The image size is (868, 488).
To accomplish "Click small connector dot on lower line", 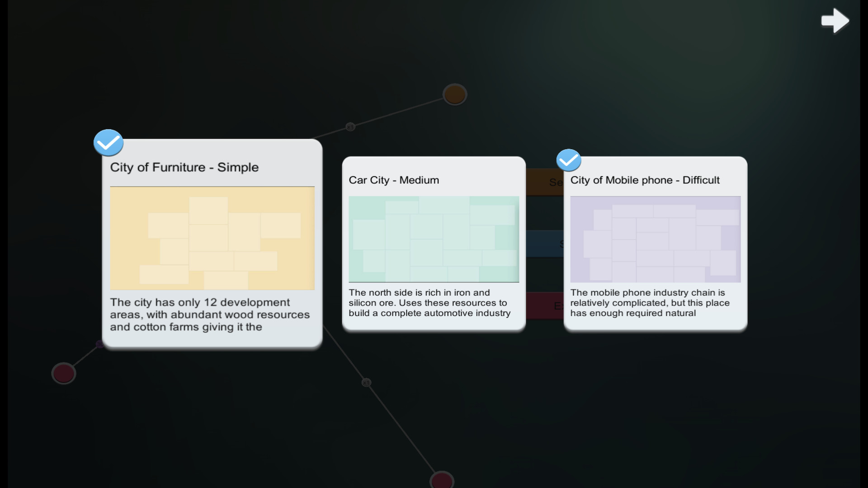I will pos(366,383).
